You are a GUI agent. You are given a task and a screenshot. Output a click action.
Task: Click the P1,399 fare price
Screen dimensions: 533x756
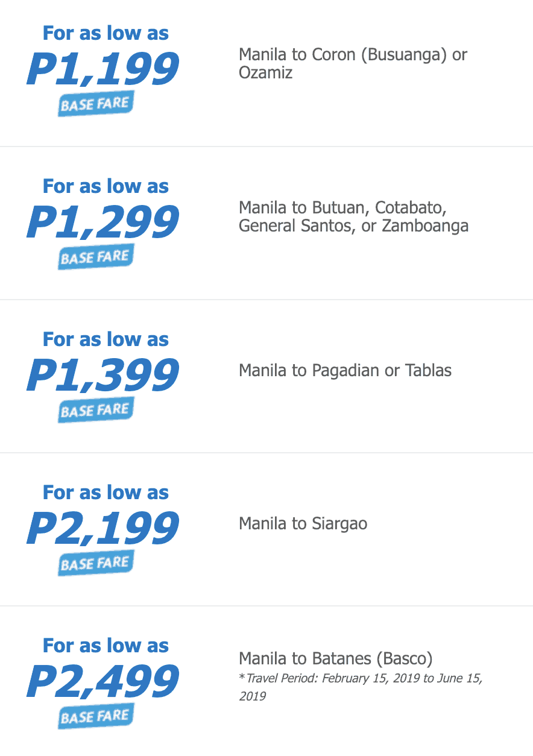[103, 376]
